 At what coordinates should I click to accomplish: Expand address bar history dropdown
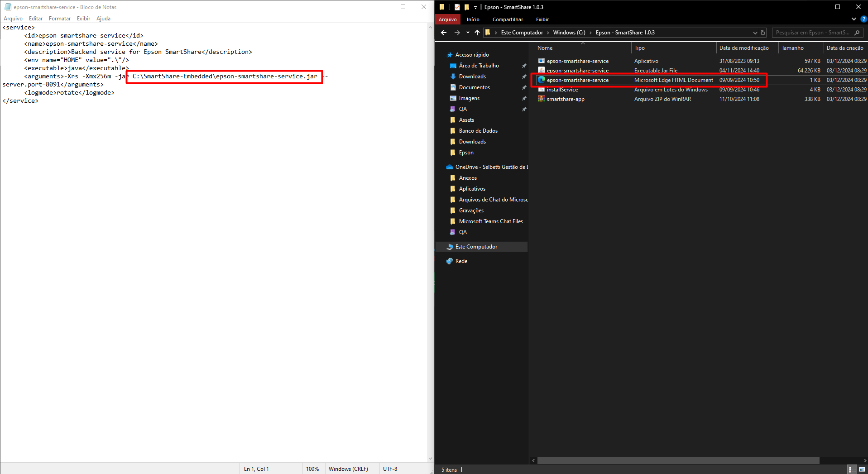click(755, 33)
